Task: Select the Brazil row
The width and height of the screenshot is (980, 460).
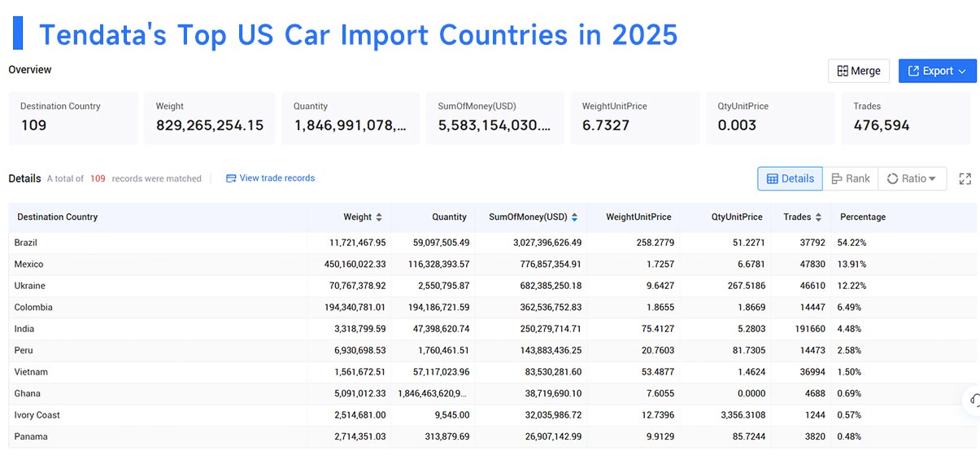Action: click(493, 243)
